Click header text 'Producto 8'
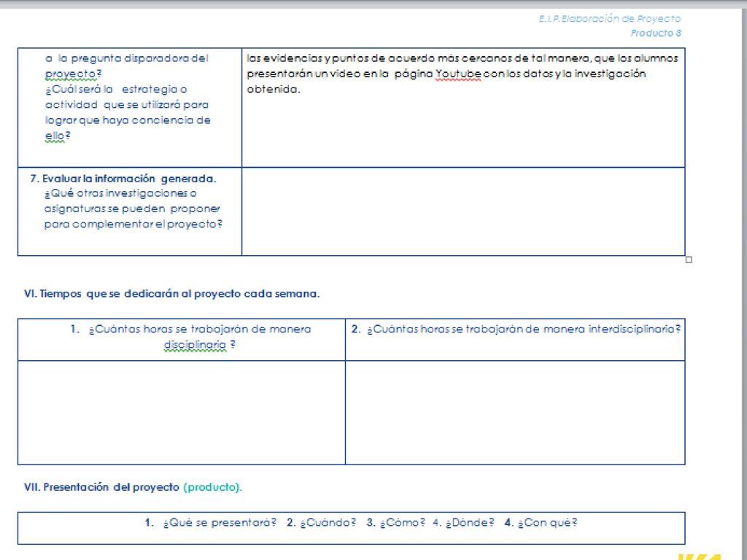The height and width of the screenshot is (560, 747). pos(656,33)
